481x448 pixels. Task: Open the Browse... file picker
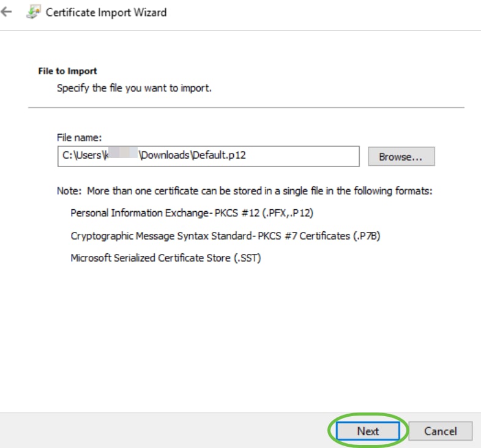401,157
